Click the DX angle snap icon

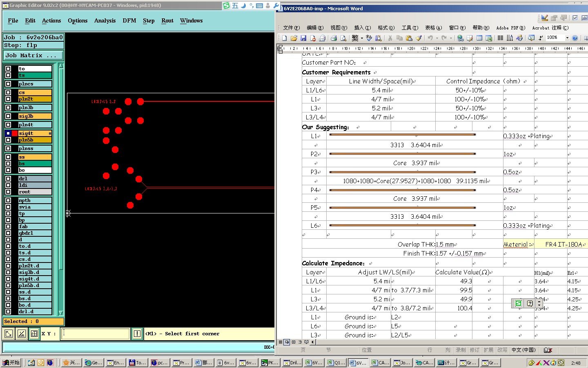(22, 334)
